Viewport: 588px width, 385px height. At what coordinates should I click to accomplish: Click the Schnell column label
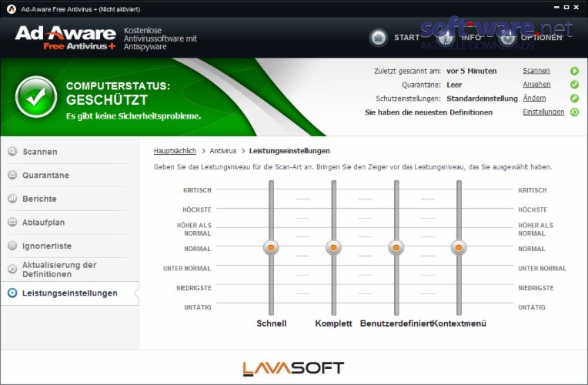(x=272, y=323)
